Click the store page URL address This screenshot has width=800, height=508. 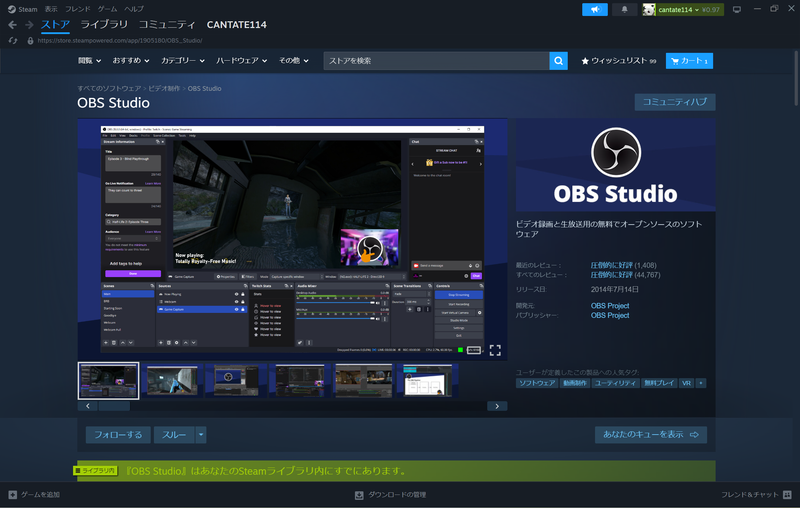(x=120, y=40)
